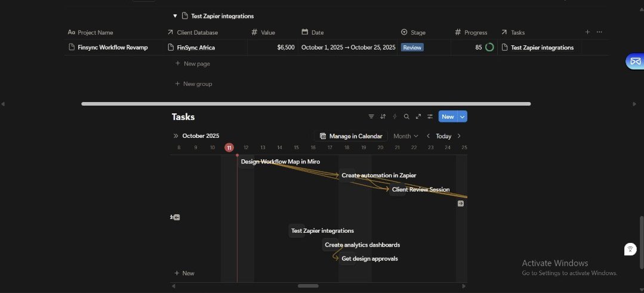644x293 pixels.
Task: Open the FinSync Africa client relation
Action: (x=196, y=47)
